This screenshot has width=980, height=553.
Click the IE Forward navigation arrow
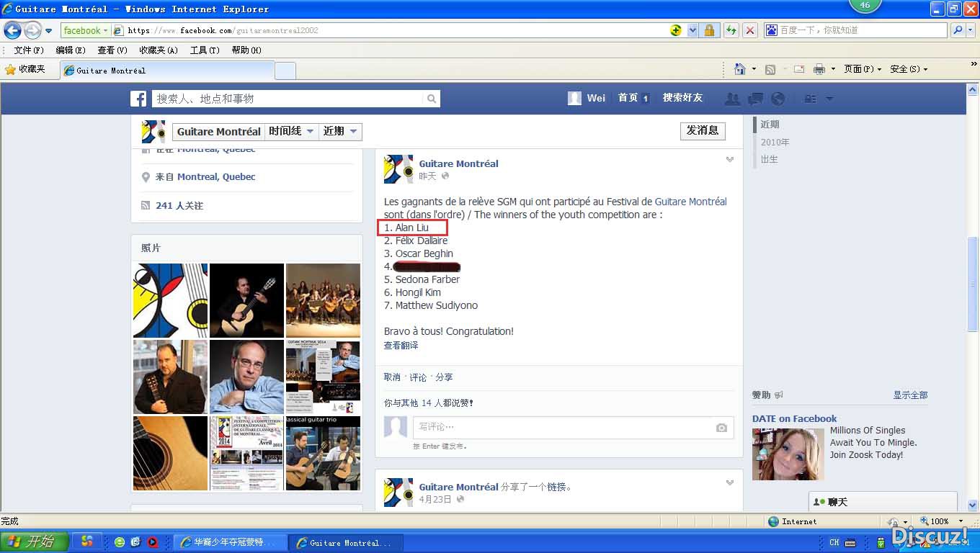pyautogui.click(x=32, y=30)
